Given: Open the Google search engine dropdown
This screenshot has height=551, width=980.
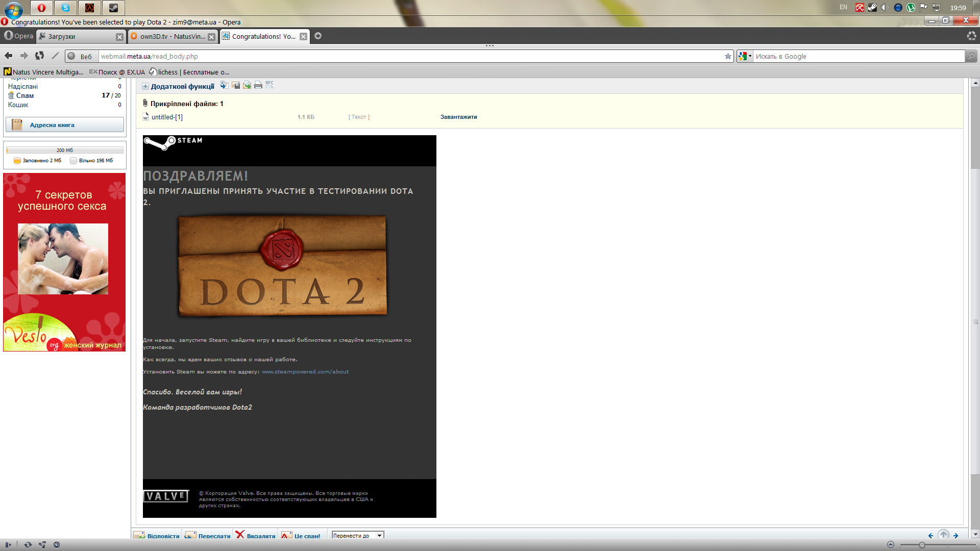Looking at the screenshot, I should click(745, 56).
